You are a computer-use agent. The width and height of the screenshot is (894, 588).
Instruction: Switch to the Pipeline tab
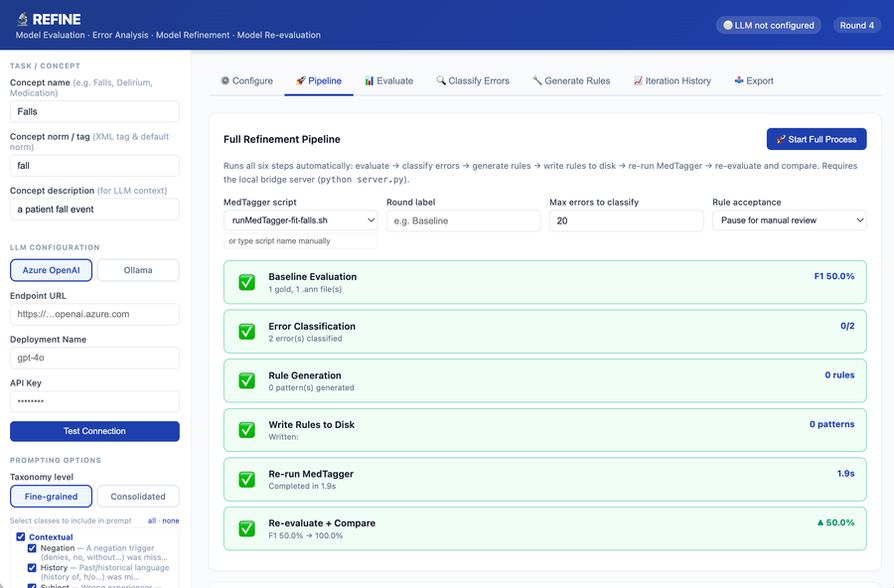tap(319, 81)
